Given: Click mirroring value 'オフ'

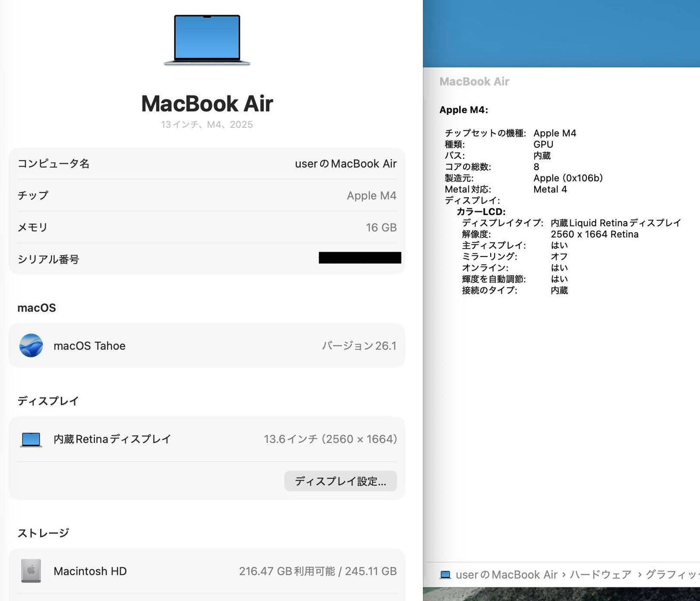Looking at the screenshot, I should click(x=559, y=256).
